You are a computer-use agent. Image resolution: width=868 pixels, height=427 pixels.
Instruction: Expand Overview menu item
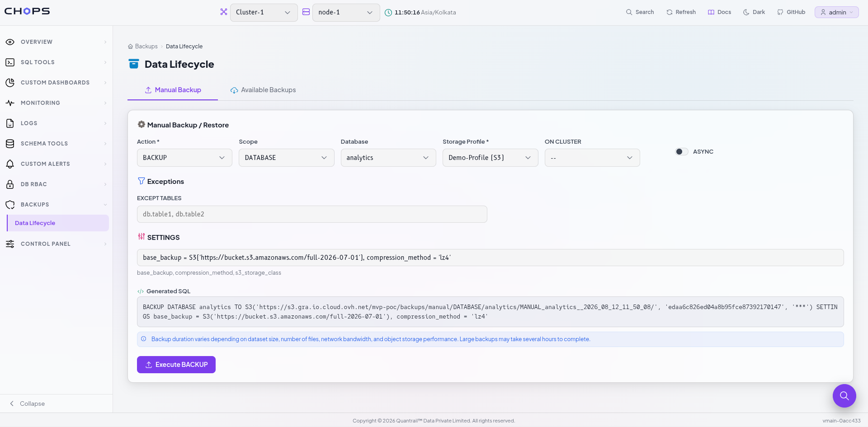pyautogui.click(x=57, y=42)
